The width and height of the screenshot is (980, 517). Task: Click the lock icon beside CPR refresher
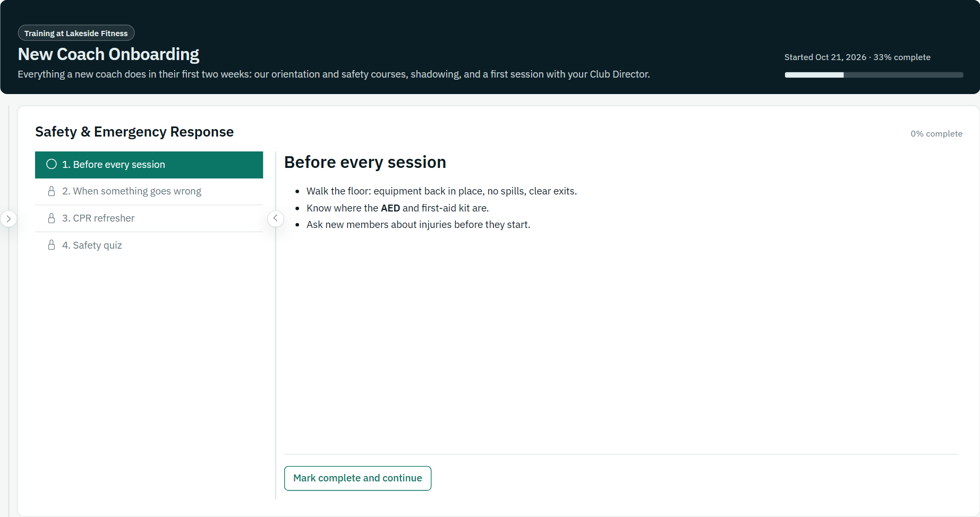click(52, 218)
